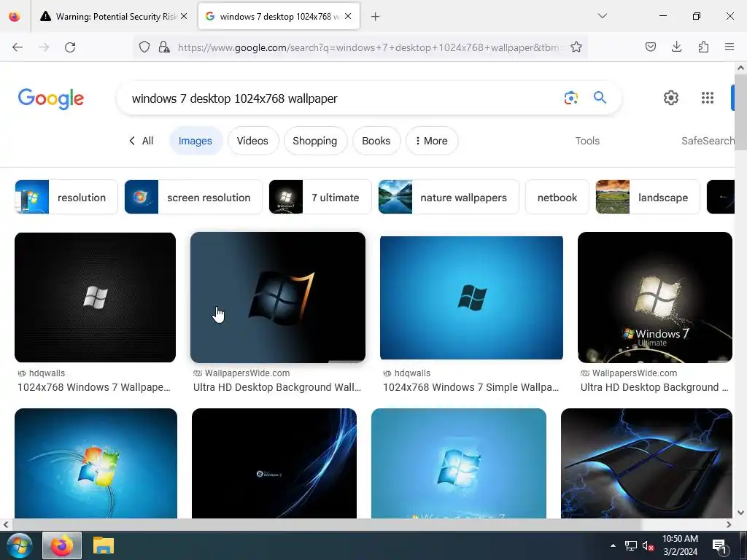The height and width of the screenshot is (560, 747).
Task: Click the forward navigation arrow
Action: 44,47
